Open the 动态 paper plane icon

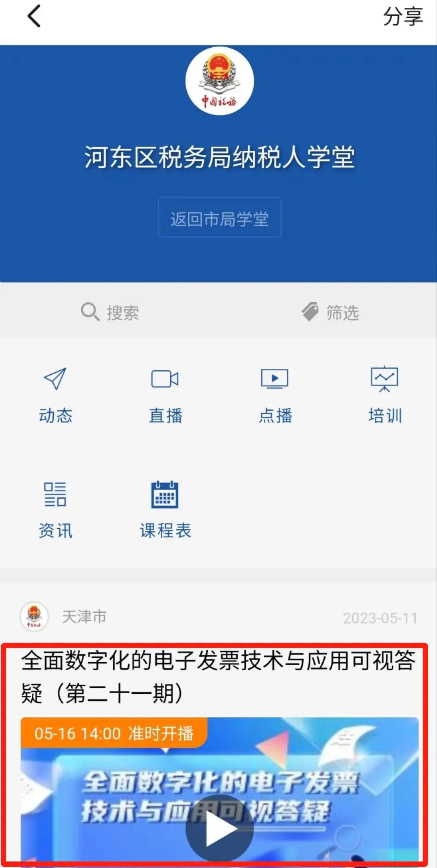(55, 379)
